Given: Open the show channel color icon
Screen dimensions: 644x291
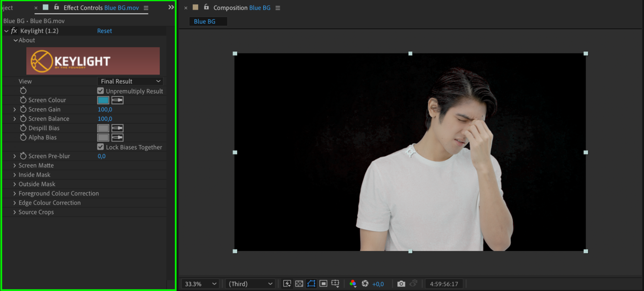Looking at the screenshot, I should (x=353, y=284).
